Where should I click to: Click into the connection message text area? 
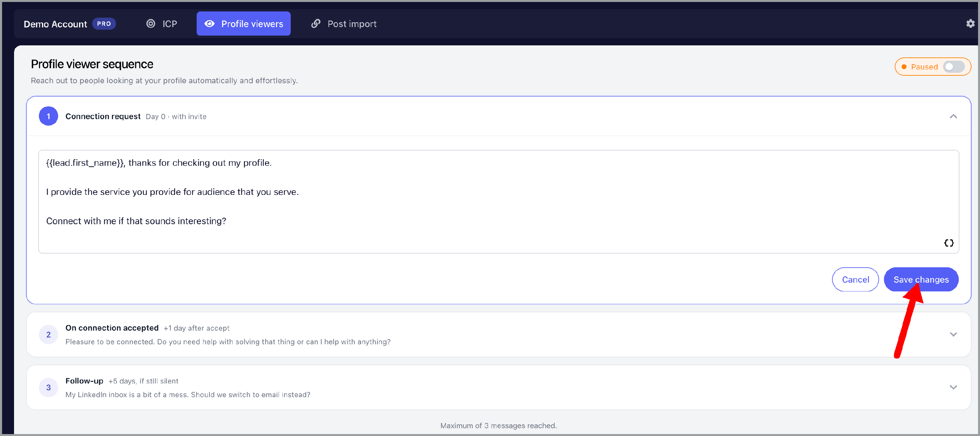(498, 202)
